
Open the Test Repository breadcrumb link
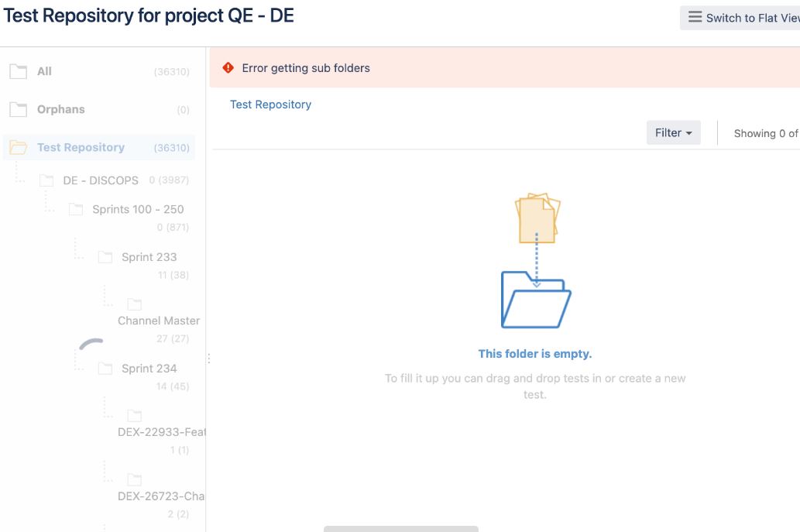pyautogui.click(x=270, y=105)
